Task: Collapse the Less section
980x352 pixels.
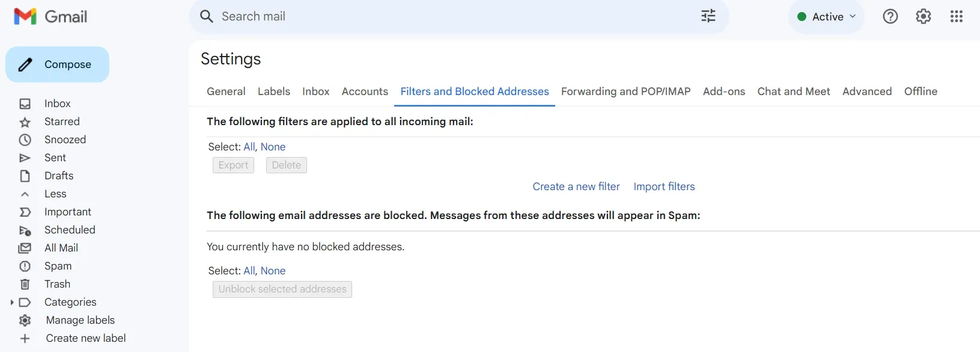Action: (x=55, y=194)
